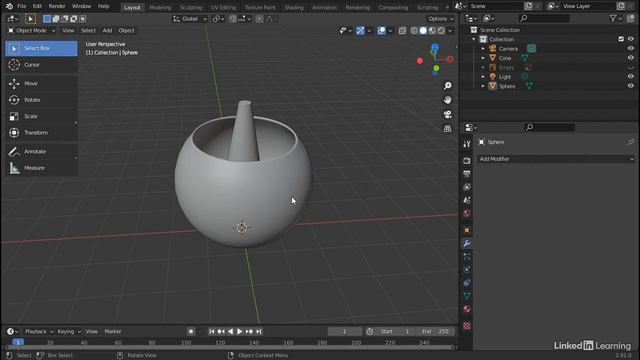Image resolution: width=640 pixels, height=360 pixels.
Task: Toggle X-ray mode button
Action: [x=402, y=31]
